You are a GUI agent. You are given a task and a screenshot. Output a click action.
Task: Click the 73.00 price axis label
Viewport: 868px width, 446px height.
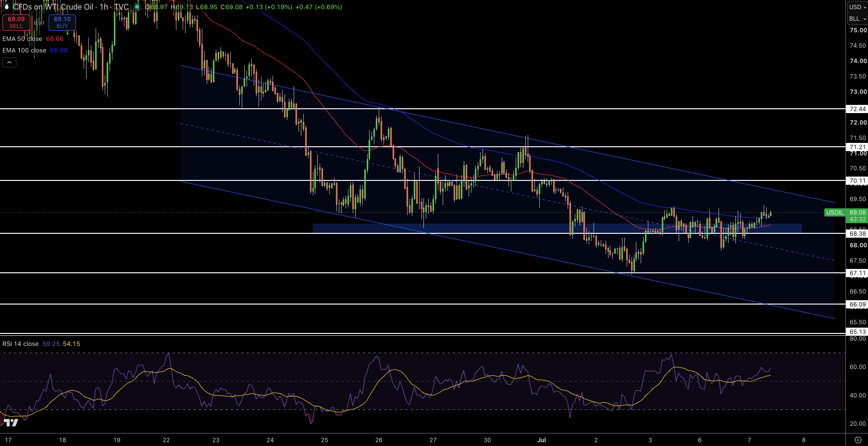pyautogui.click(x=858, y=91)
